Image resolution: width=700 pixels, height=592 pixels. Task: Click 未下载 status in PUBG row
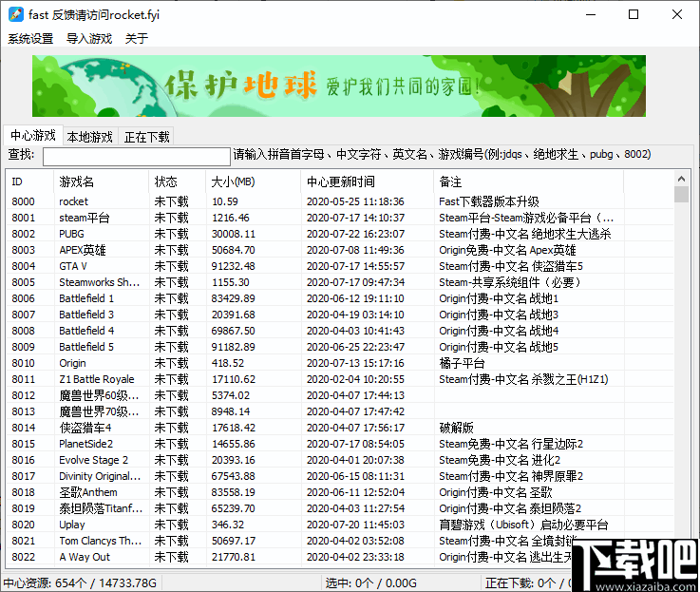point(171,234)
